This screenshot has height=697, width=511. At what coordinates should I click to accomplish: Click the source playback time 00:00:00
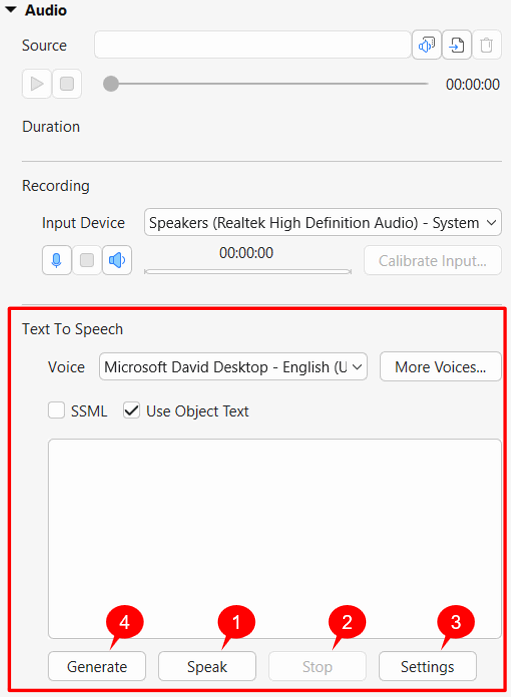coord(473,84)
